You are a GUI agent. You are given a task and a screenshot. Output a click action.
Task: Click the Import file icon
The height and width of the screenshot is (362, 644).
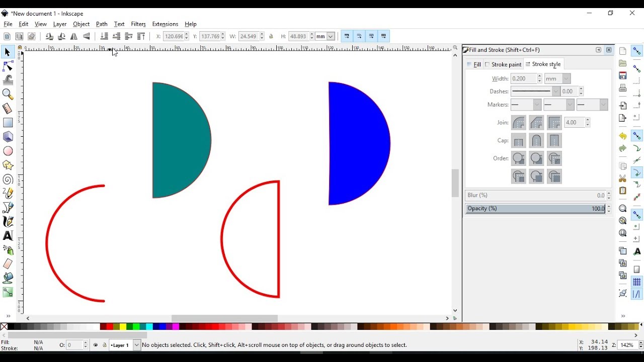(x=623, y=106)
